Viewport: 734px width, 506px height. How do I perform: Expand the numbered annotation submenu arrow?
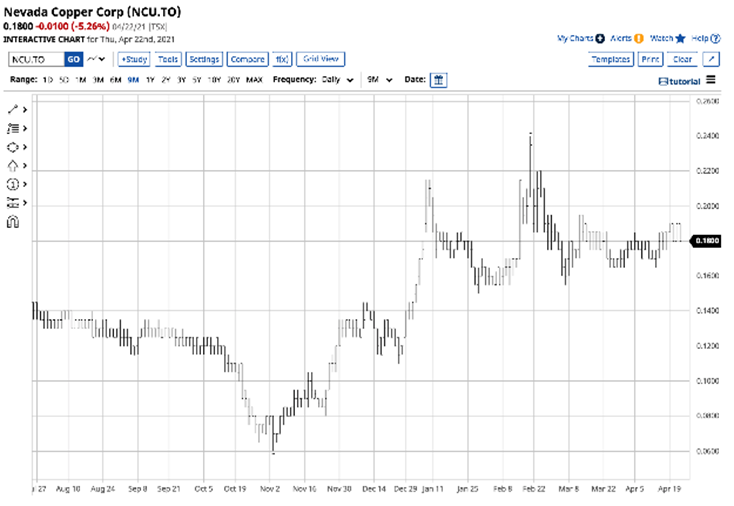(x=25, y=184)
